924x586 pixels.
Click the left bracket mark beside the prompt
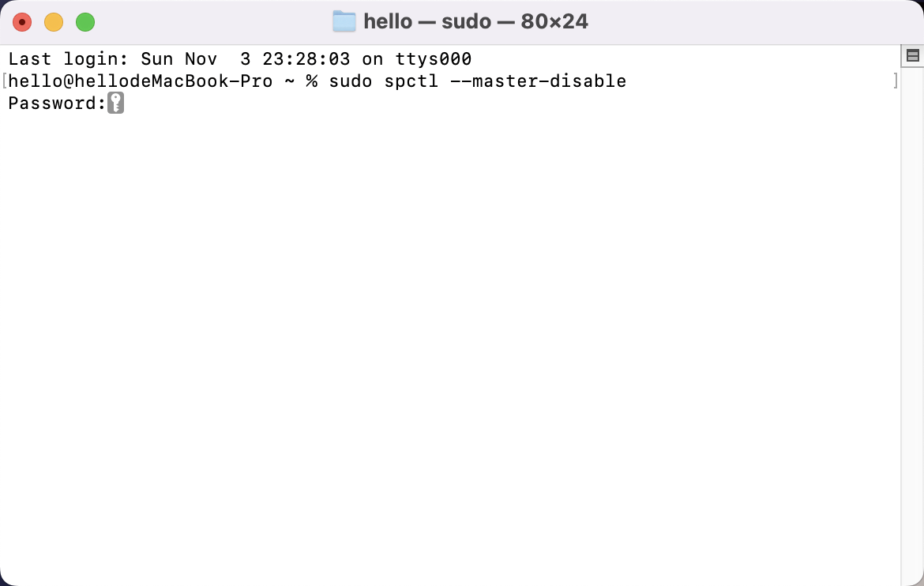[x=4, y=81]
